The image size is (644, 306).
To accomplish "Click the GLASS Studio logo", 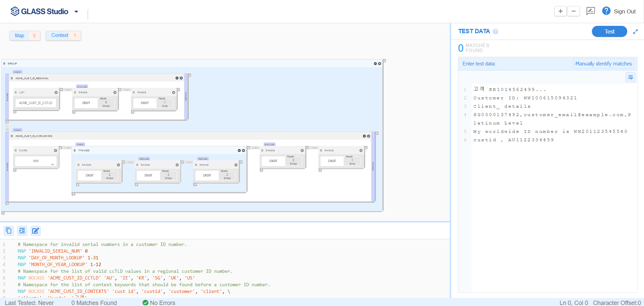I will tap(39, 11).
